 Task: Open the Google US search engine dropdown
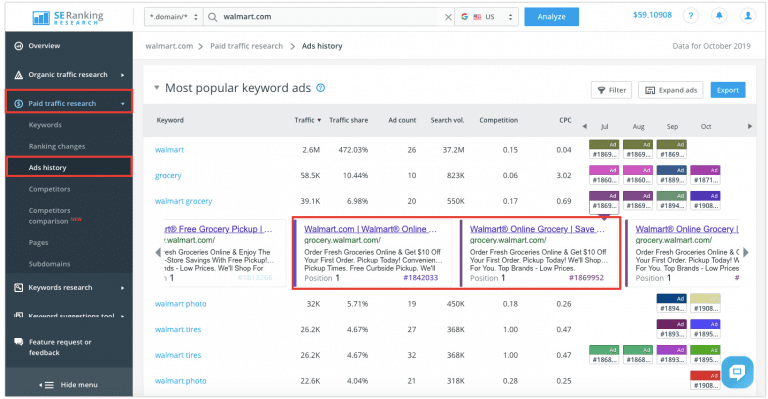click(x=487, y=17)
